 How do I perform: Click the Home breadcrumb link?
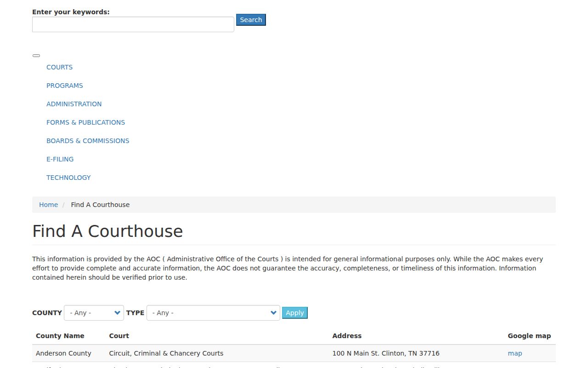pyautogui.click(x=48, y=205)
